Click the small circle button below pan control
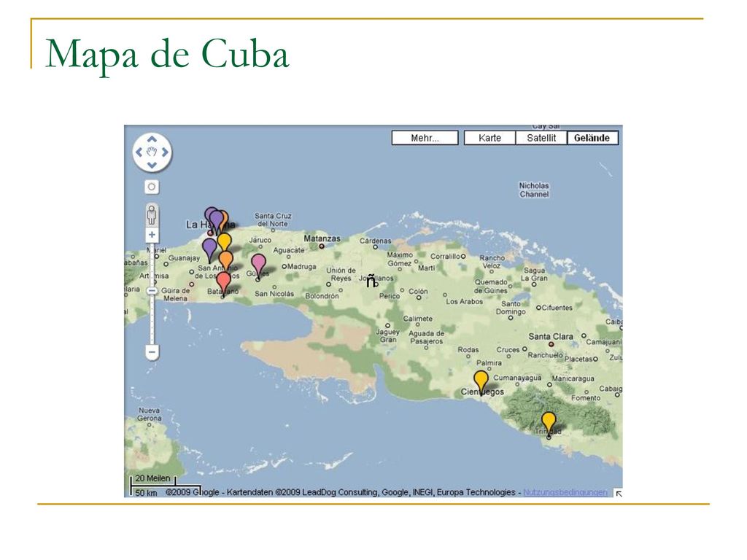747x560 pixels. (x=152, y=187)
